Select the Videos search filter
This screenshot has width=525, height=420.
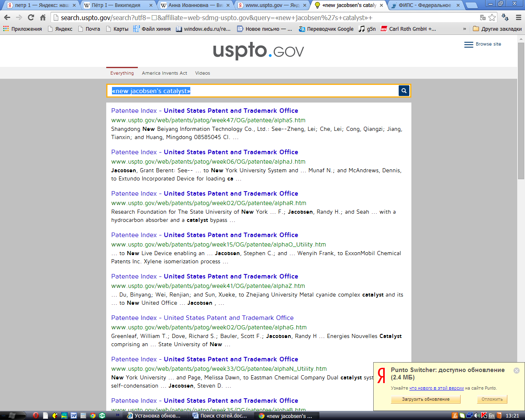203,73
